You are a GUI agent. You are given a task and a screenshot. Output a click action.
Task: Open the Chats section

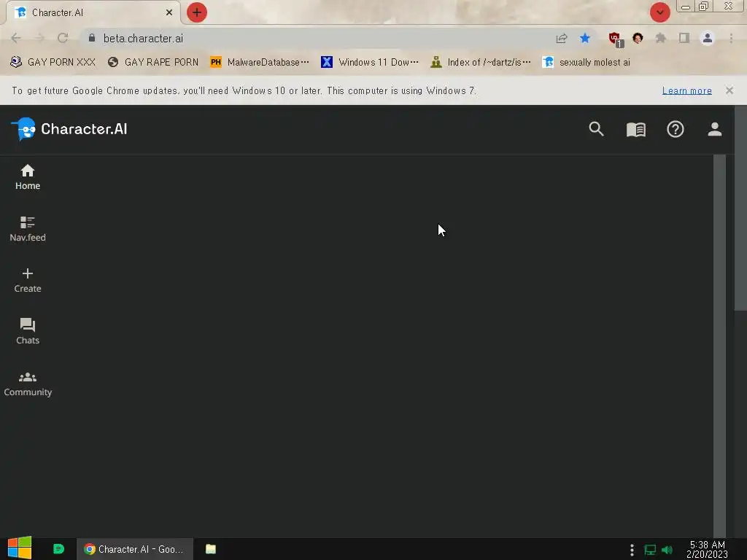coord(28,332)
